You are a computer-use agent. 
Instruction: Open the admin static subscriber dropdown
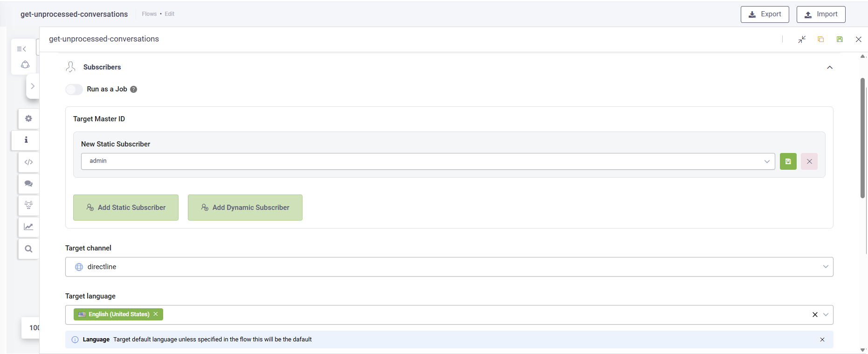[x=428, y=161]
